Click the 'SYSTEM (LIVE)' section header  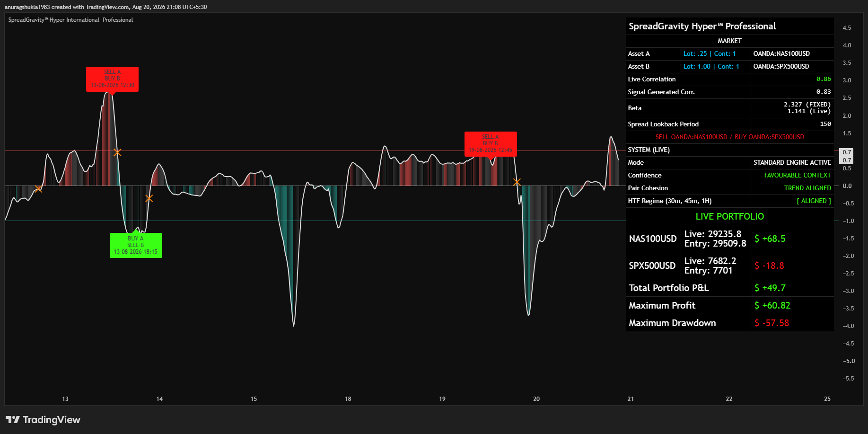(x=649, y=150)
